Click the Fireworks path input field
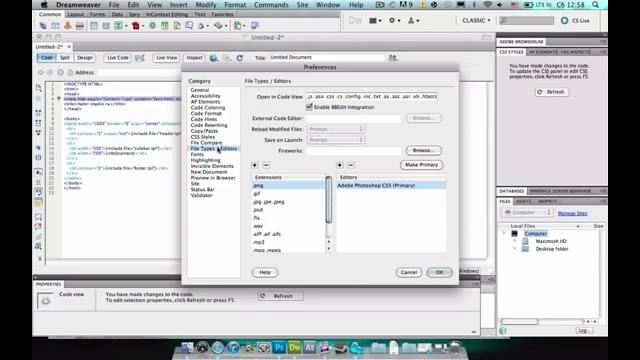The width and height of the screenshot is (640, 360). tap(354, 151)
